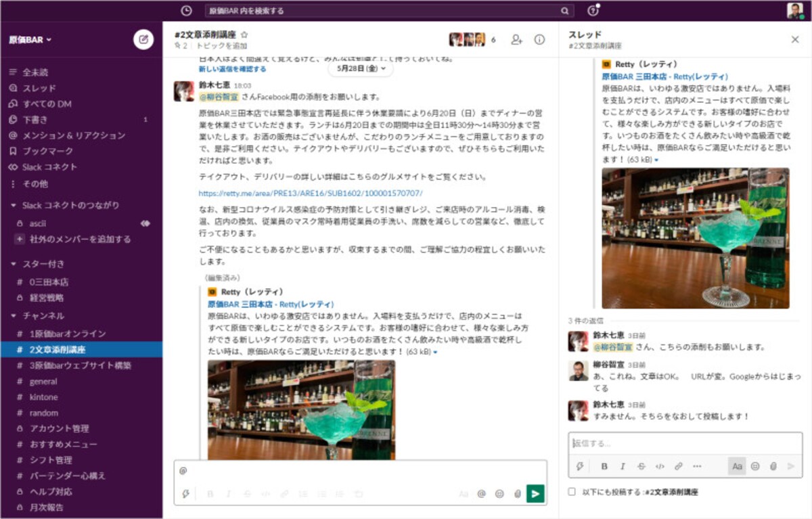Collapse チャンネル section
This screenshot has height=519, width=812.
[14, 316]
